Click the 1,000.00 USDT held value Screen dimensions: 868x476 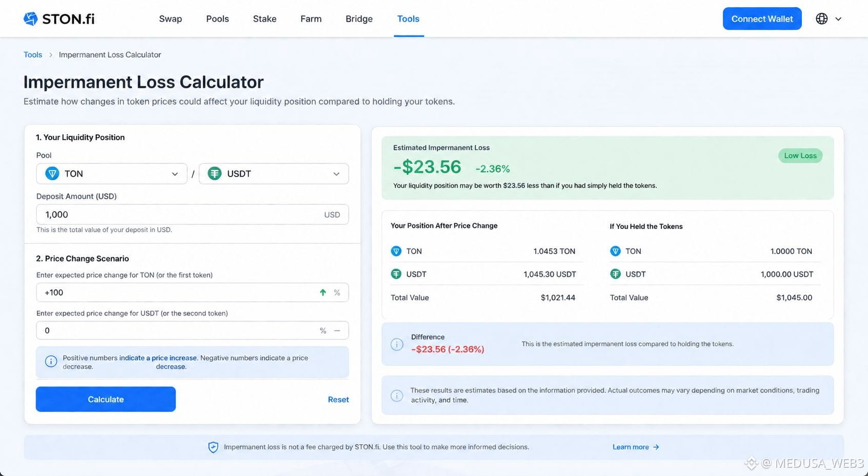tap(787, 274)
